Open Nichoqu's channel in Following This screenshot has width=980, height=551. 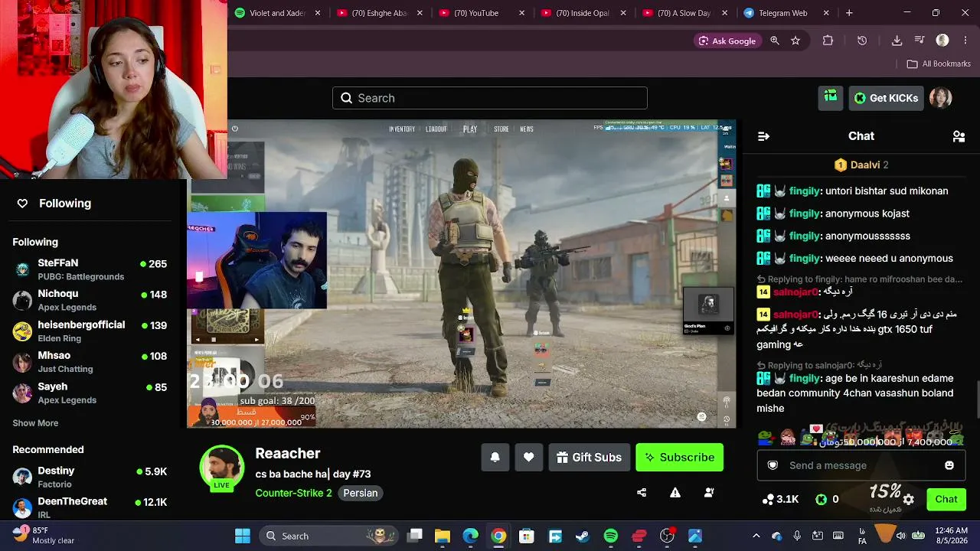[x=90, y=300]
